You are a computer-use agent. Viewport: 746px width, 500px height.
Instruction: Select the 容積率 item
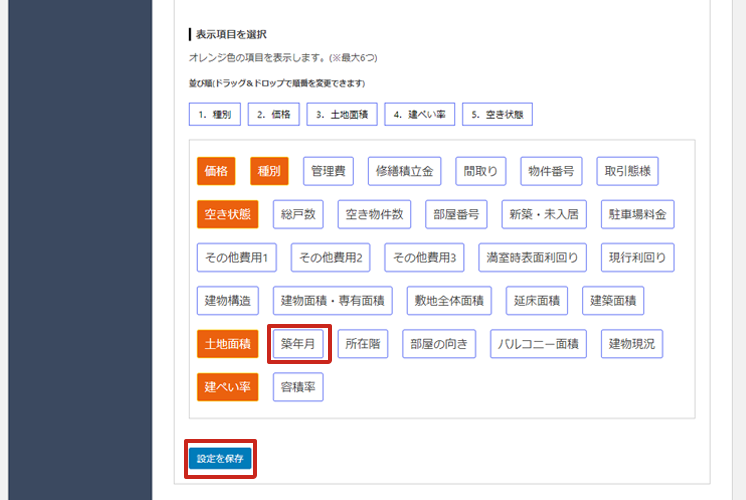tap(299, 386)
